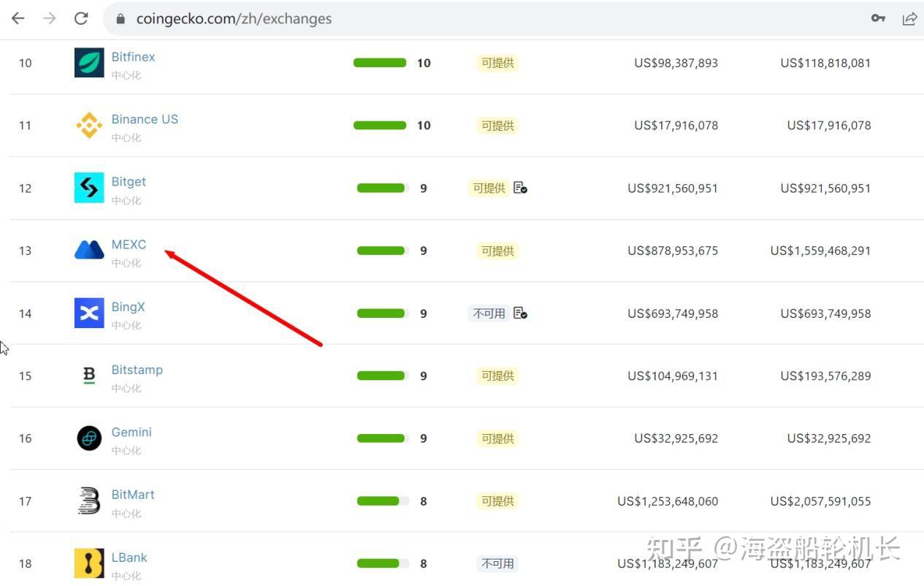Open the MEXC exchange link

[x=129, y=244]
